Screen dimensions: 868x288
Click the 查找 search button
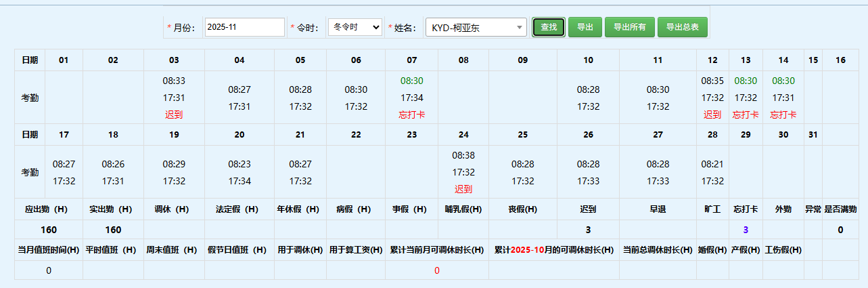coord(549,27)
